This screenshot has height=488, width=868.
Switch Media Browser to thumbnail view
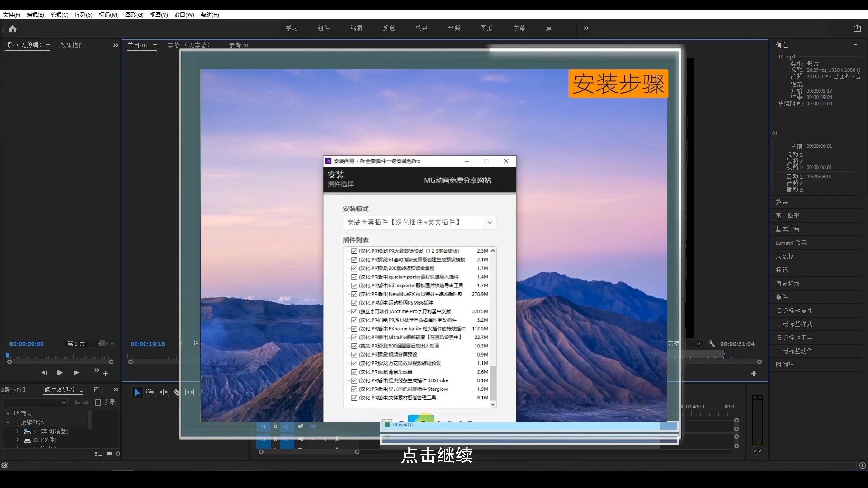coord(109,454)
